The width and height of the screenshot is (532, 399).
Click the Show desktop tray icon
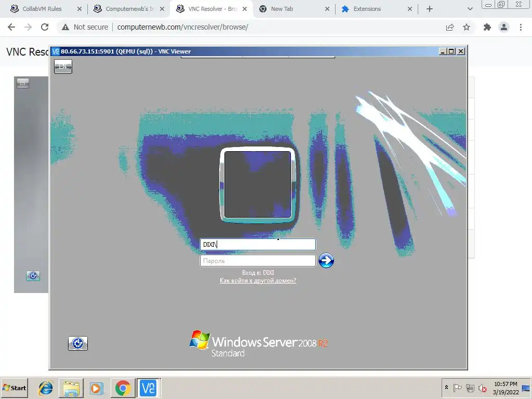[x=526, y=388]
